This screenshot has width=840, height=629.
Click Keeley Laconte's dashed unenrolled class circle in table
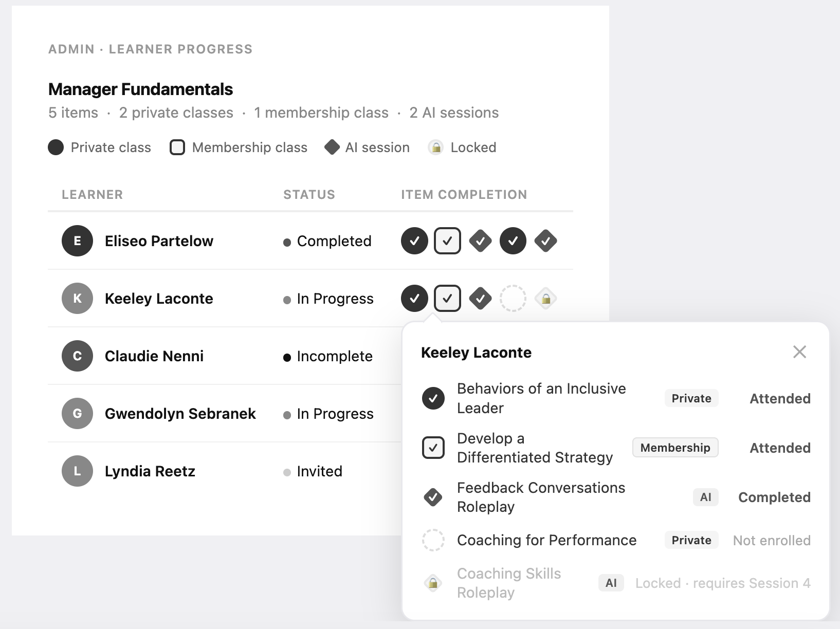[513, 298]
